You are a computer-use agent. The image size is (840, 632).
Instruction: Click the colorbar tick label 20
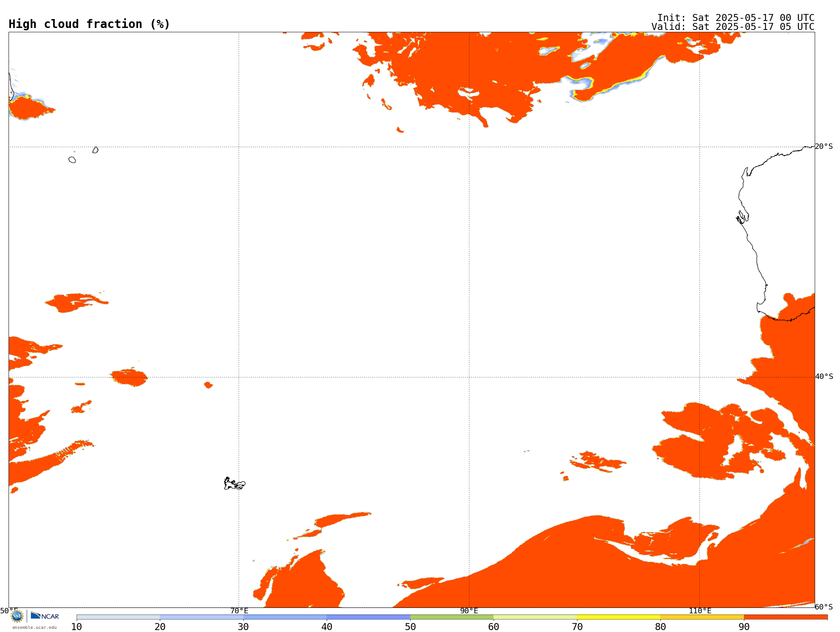[160, 627]
